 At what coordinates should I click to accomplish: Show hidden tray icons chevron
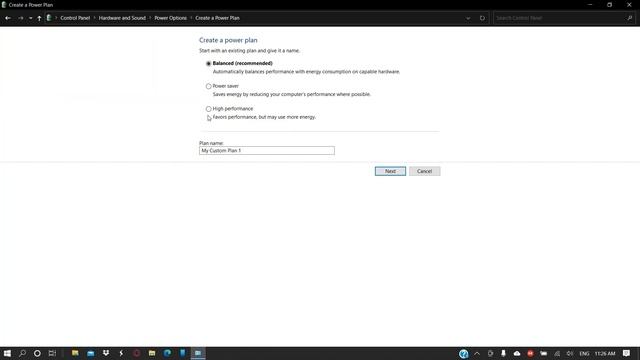477,353
